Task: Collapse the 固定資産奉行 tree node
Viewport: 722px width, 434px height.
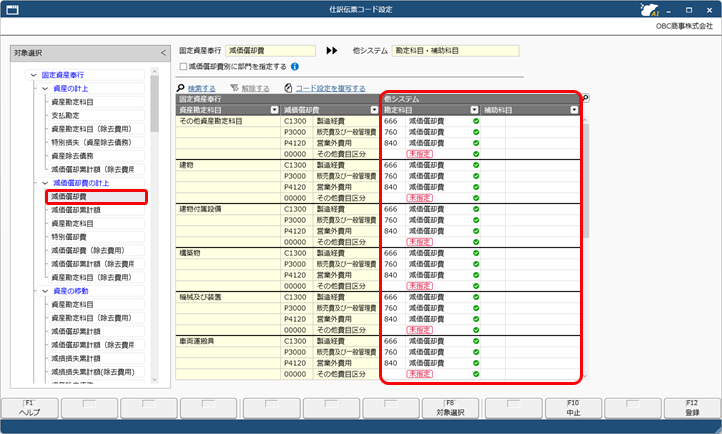Action: click(34, 75)
